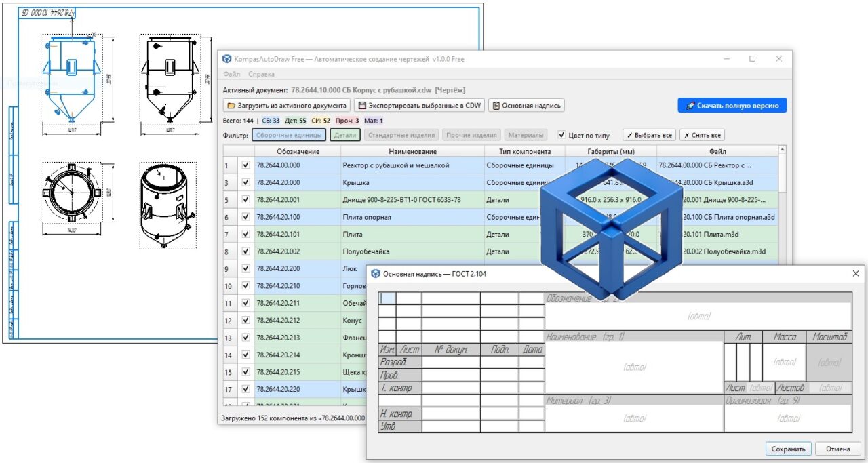Click the app icon in Основная надпись dialog title
Viewport: 868px width, 463px height.
point(375,274)
